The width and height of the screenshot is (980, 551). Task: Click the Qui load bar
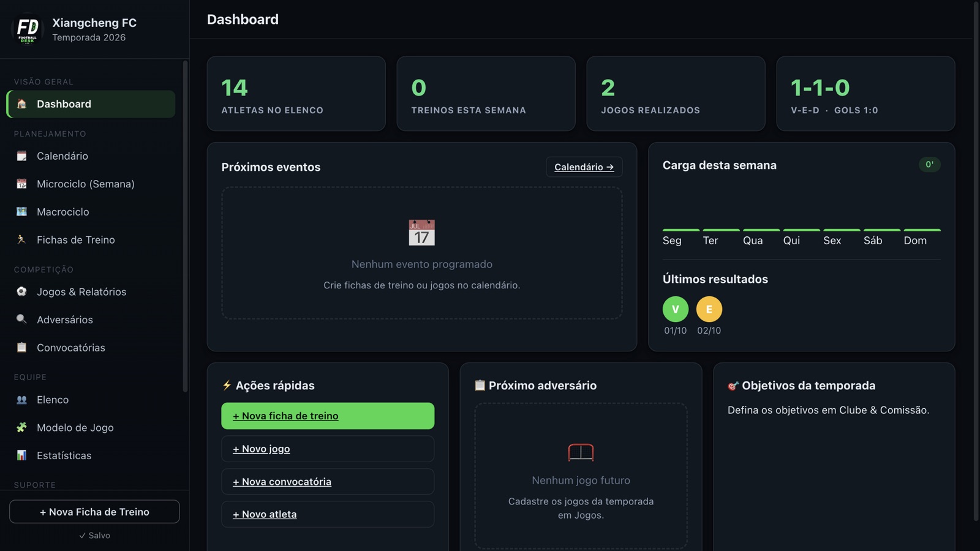[x=801, y=230]
